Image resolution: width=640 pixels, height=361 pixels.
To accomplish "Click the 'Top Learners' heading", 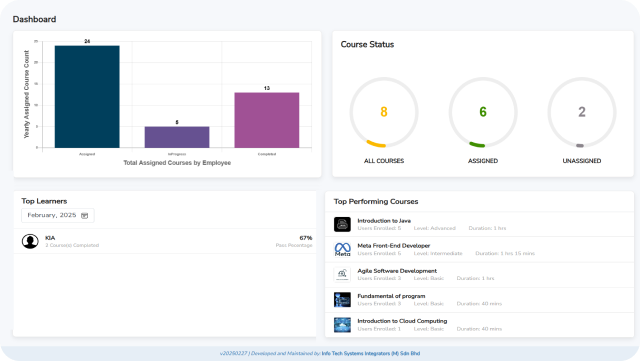I will (x=44, y=201).
